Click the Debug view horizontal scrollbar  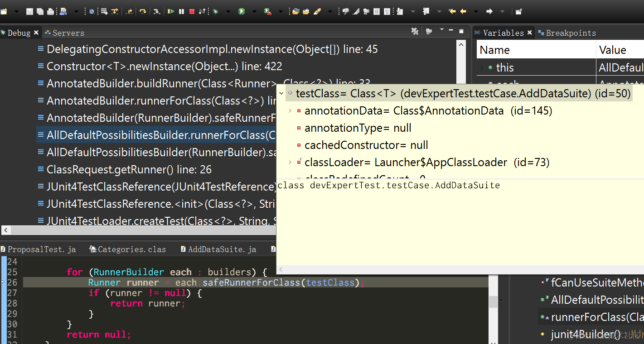(x=143, y=230)
